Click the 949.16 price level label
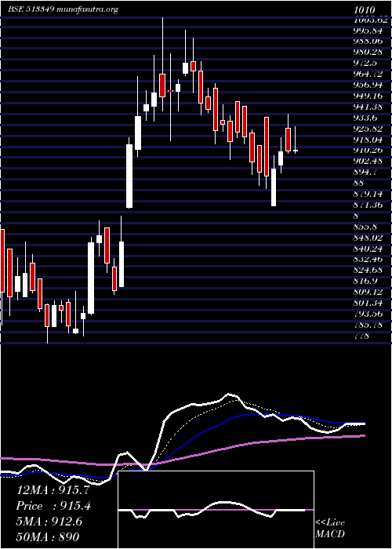The width and height of the screenshot is (392, 549). 368,96
